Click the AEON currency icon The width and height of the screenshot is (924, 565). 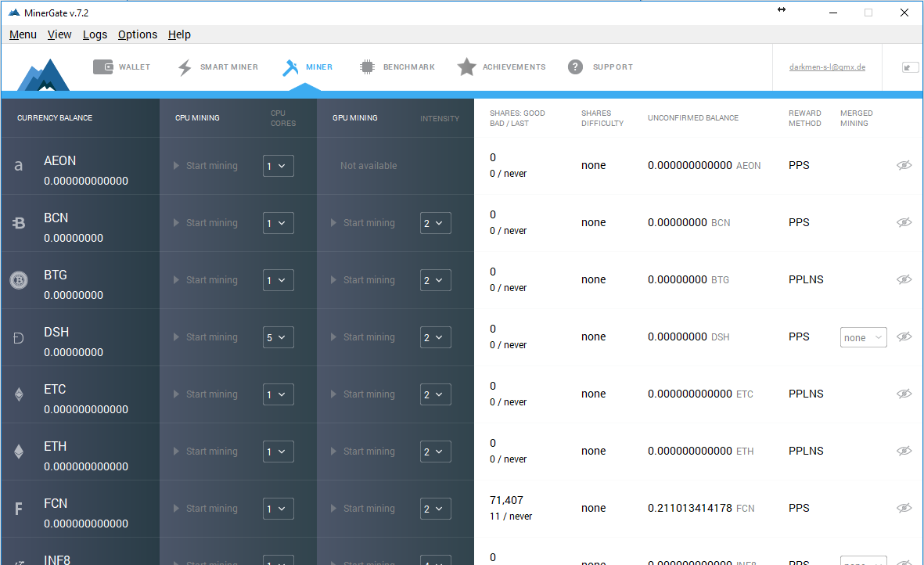coord(19,166)
